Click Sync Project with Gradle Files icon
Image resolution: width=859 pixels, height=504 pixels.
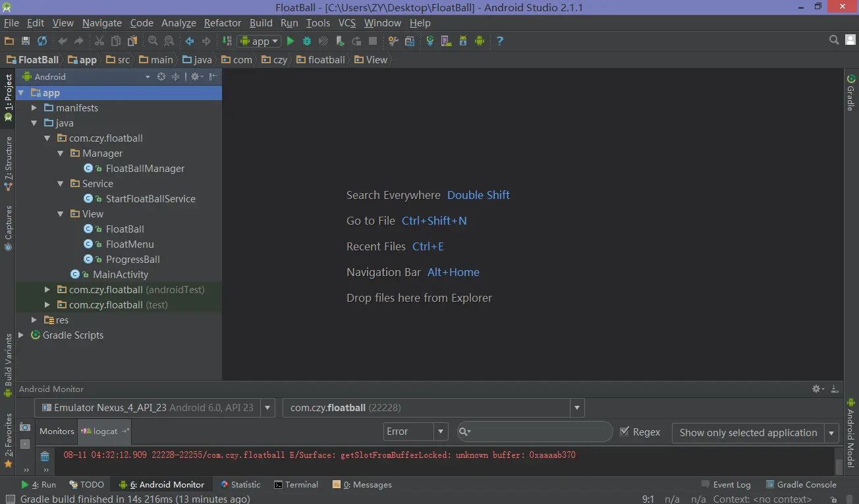(x=430, y=41)
